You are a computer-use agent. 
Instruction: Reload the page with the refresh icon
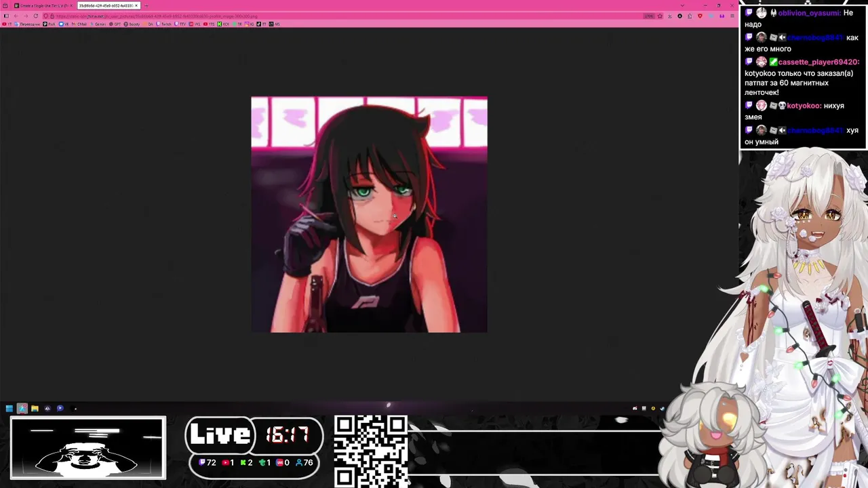[36, 16]
